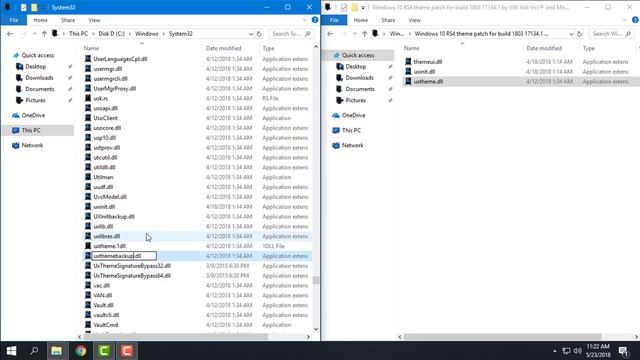Open Help in theme patch window
640x360 pixels.
tap(635, 20)
